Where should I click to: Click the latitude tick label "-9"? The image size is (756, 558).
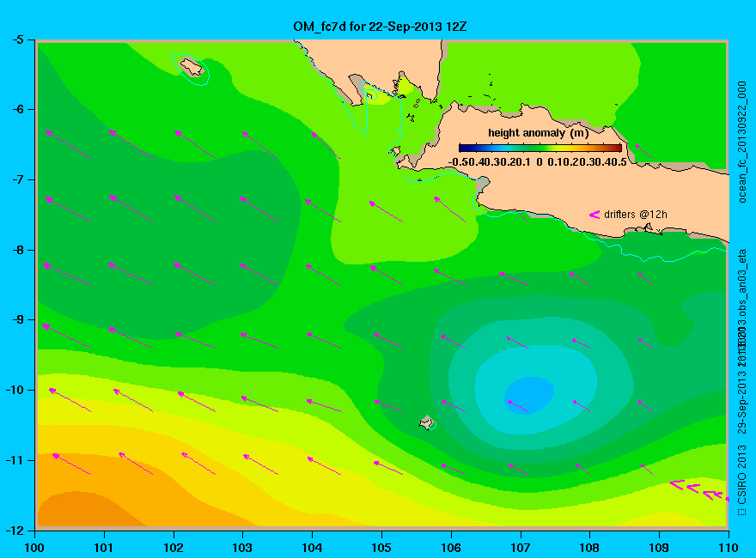coord(16,320)
